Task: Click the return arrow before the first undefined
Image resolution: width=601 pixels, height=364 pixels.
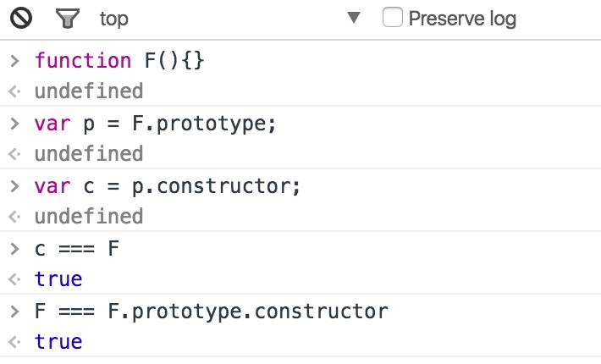Action: (x=14, y=91)
